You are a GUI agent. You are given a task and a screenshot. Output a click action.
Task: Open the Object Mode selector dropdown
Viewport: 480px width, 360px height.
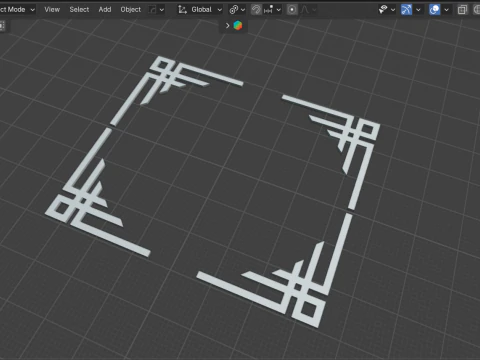17,9
